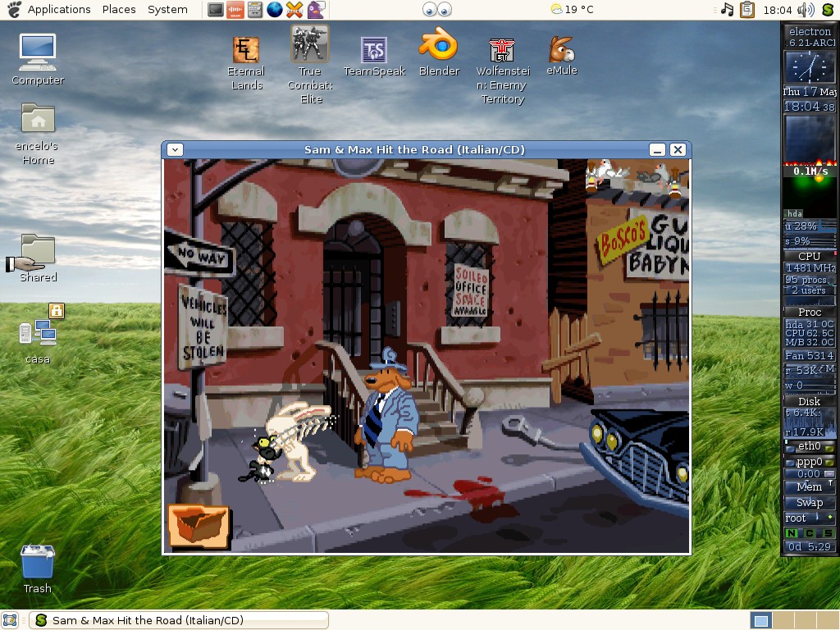Viewport: 840px width, 630px height.
Task: Select the Computer desktop icon
Action: click(38, 59)
